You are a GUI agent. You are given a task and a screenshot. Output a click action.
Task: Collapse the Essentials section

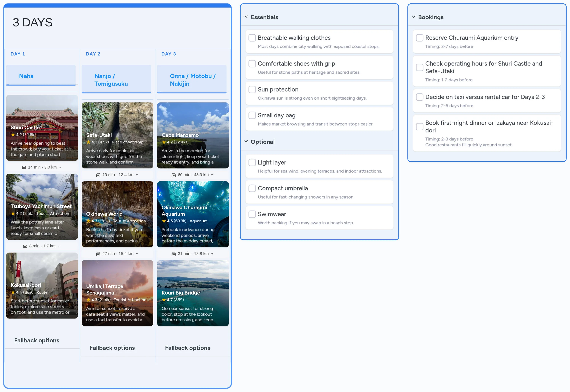[x=246, y=17]
